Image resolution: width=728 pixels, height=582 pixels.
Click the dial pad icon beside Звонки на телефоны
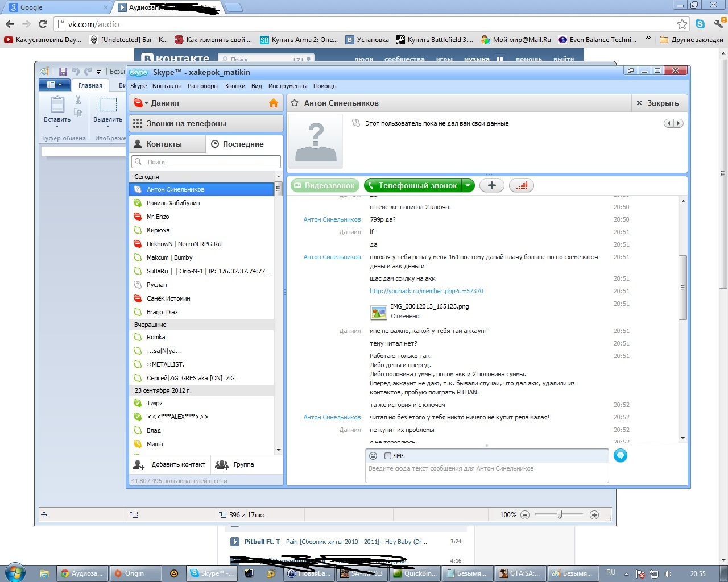(137, 123)
